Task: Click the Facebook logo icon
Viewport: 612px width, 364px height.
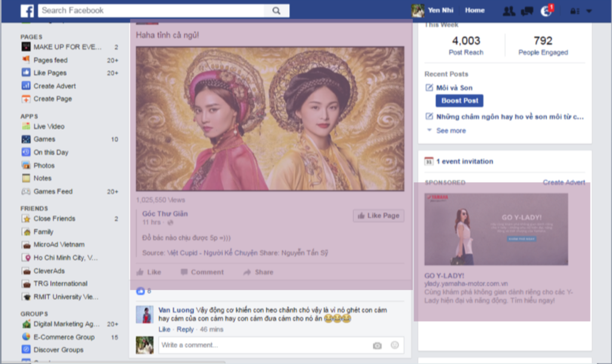Action: click(x=27, y=11)
